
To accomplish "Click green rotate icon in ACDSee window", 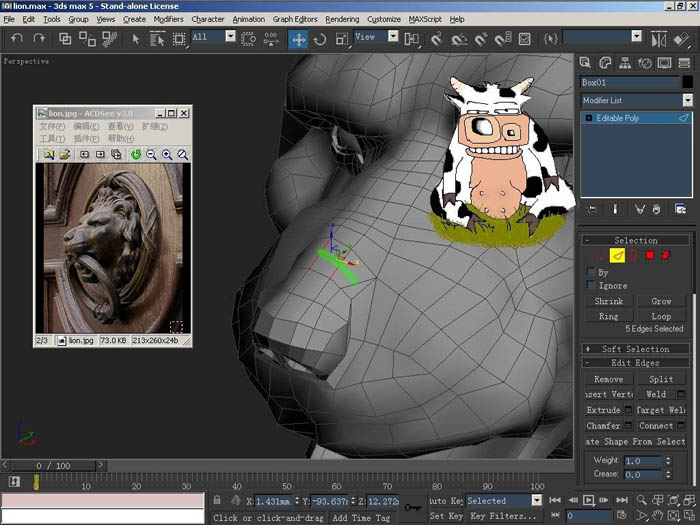I will [x=136, y=154].
